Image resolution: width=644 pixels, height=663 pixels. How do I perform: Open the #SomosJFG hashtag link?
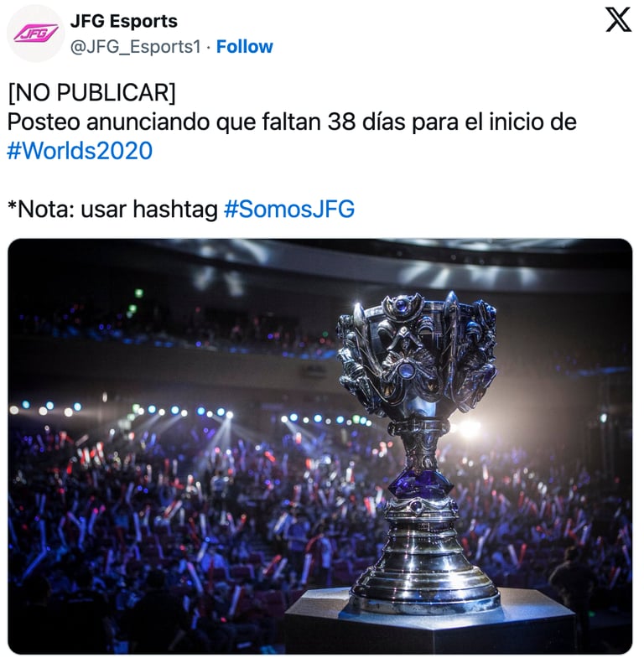pos(289,209)
